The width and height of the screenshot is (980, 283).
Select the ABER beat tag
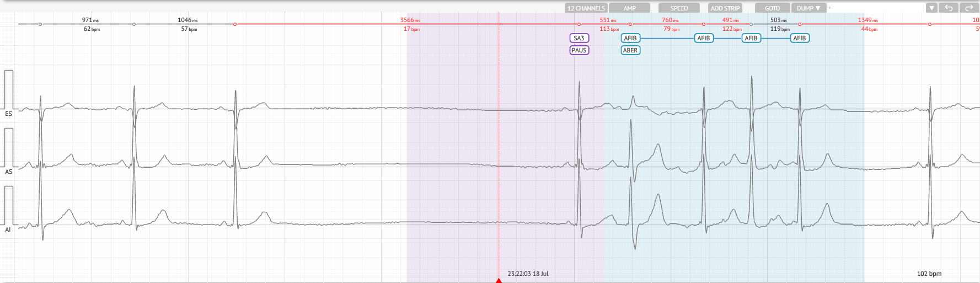click(x=630, y=50)
